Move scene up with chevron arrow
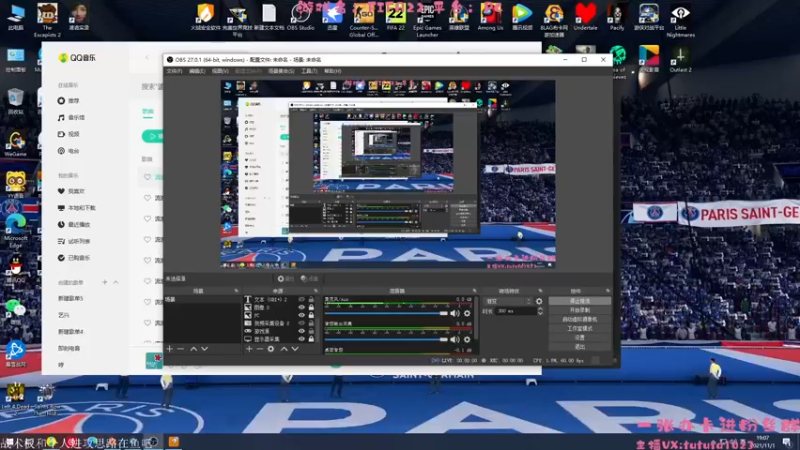This screenshot has height=450, width=800. pos(193,349)
